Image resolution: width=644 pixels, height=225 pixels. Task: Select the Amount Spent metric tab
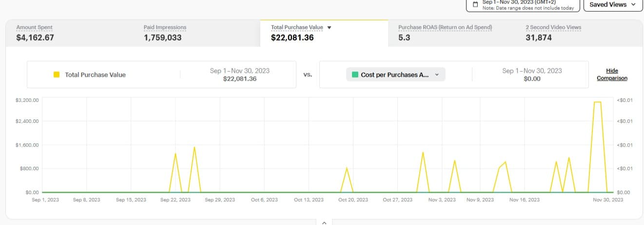tap(35, 33)
